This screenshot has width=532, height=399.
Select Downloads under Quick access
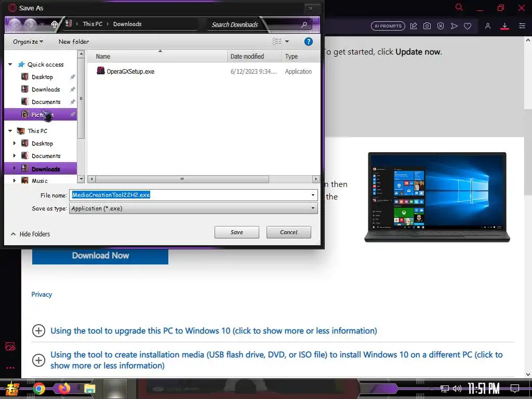[x=46, y=89]
